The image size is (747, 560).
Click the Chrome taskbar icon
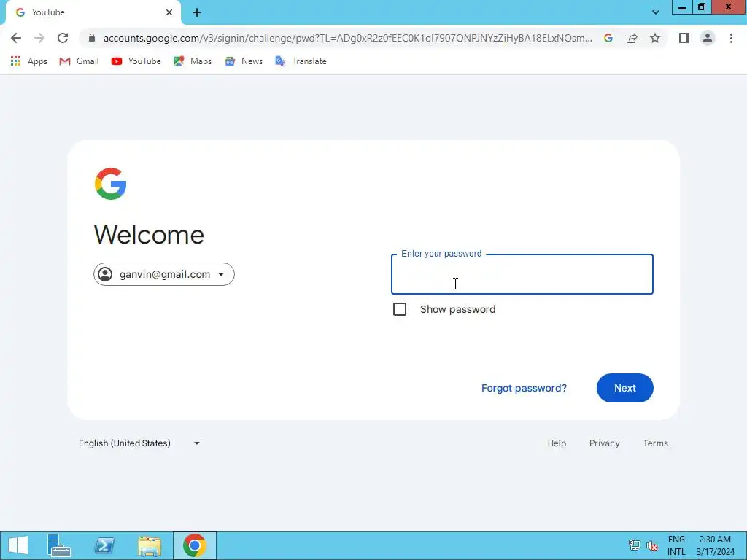[194, 545]
